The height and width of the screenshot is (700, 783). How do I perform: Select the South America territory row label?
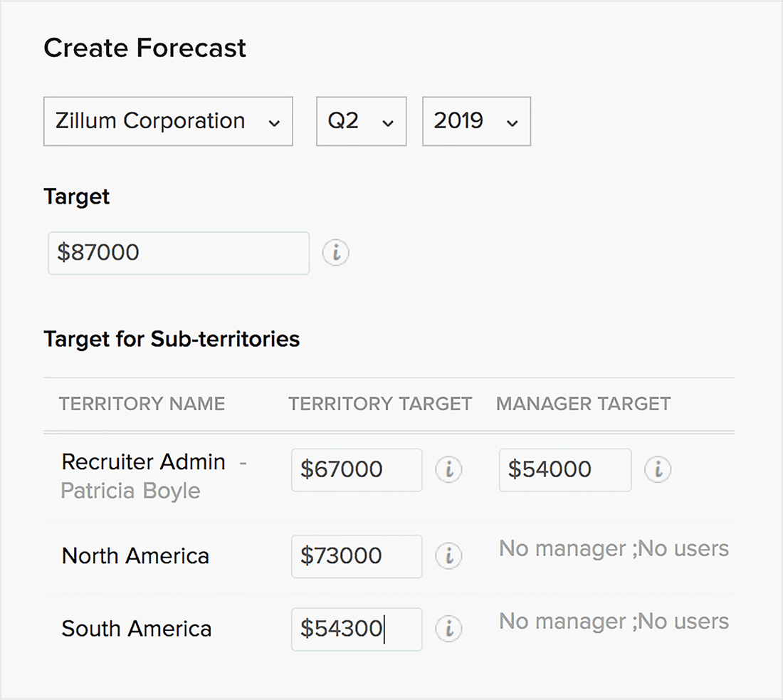click(x=136, y=628)
